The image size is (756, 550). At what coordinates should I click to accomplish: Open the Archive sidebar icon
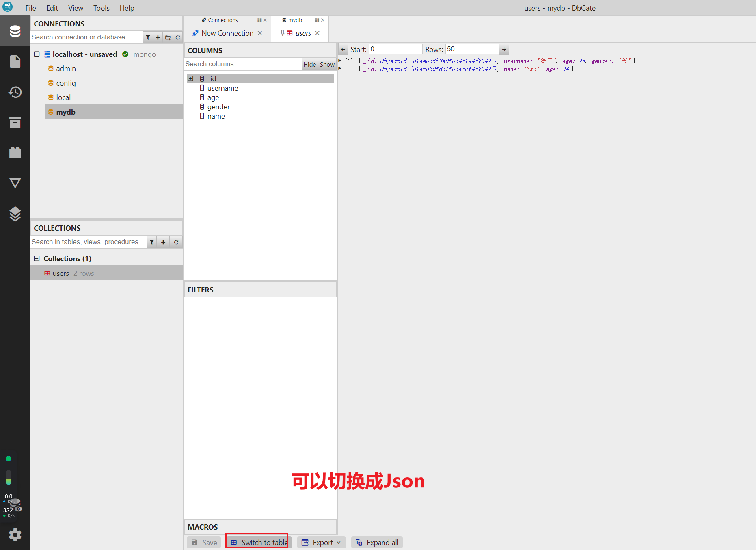tap(15, 122)
